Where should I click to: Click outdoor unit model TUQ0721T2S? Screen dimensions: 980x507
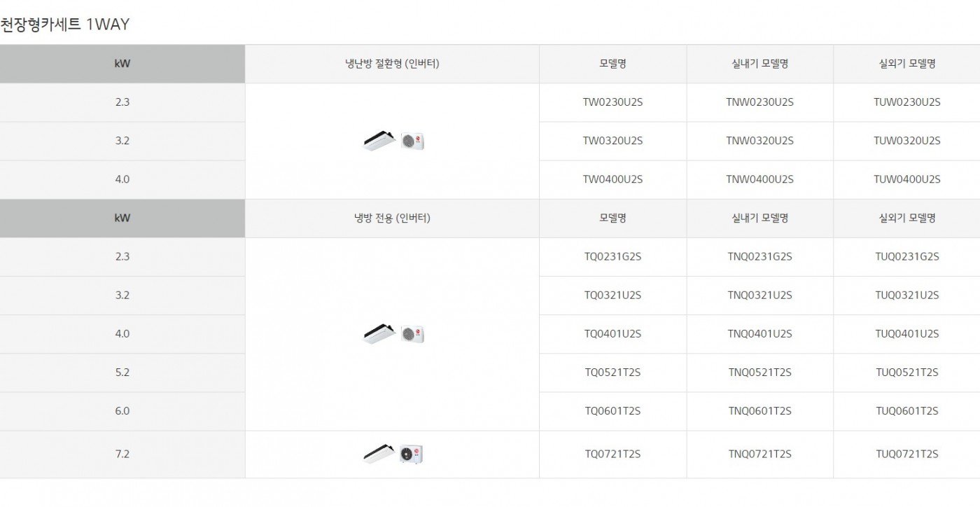pyautogui.click(x=906, y=454)
